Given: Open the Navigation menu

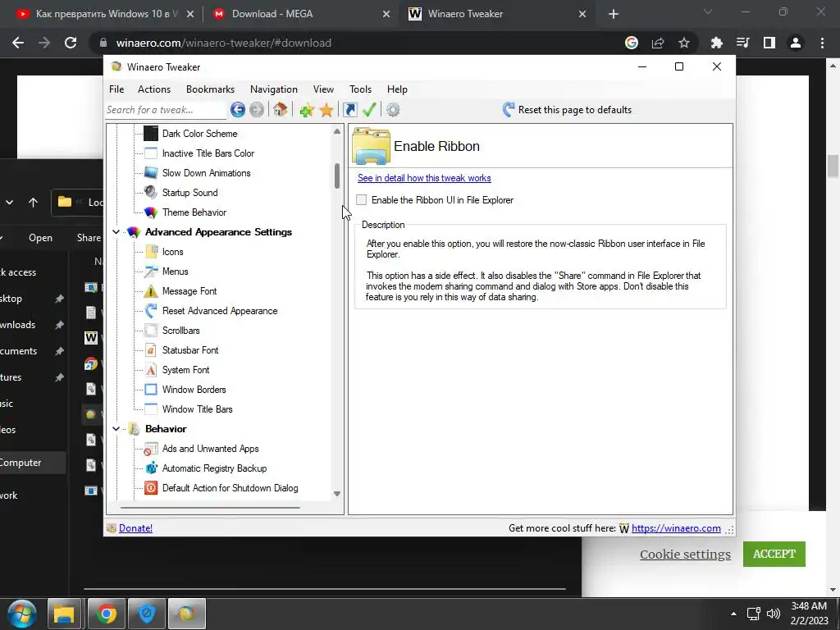Looking at the screenshot, I should tap(274, 89).
